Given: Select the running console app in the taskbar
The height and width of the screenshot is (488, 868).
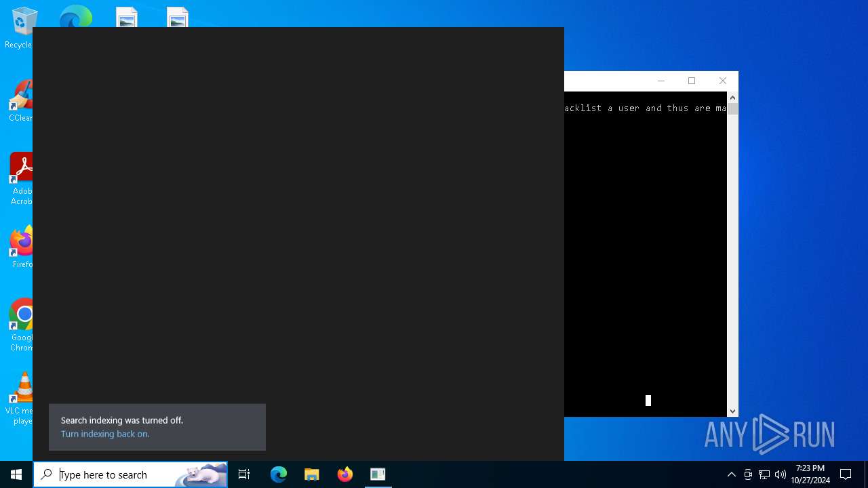Looking at the screenshot, I should tap(378, 474).
